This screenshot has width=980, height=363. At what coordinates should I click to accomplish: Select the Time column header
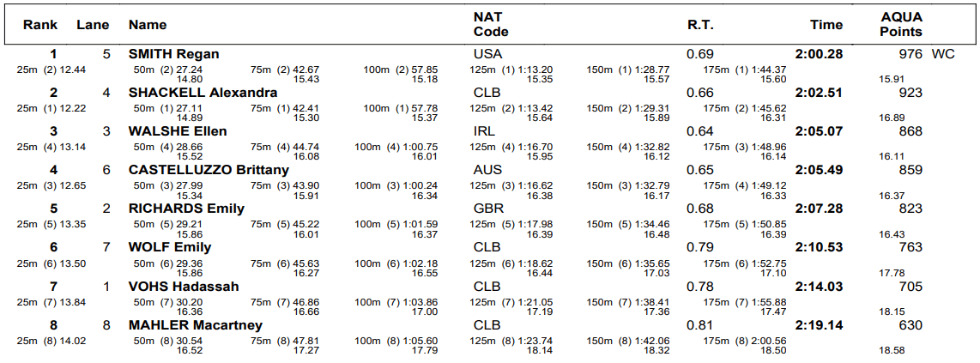pos(826,25)
